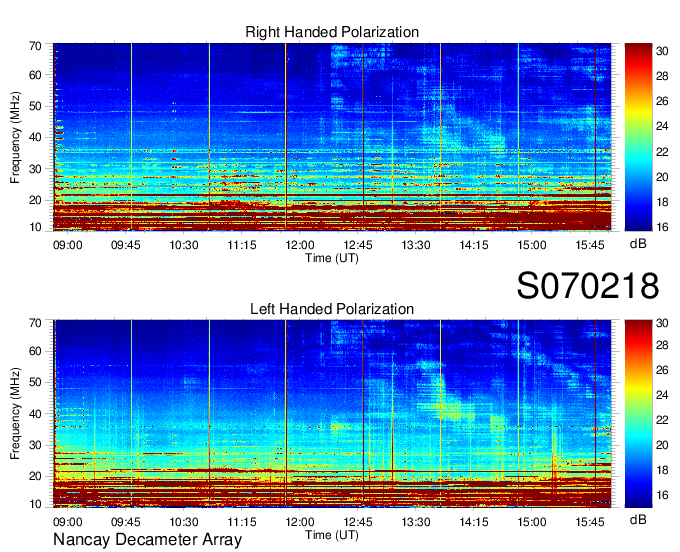680x552 pixels.
Task: Click the 30 dB tick on Right Handed colorbar
Action: point(662,51)
